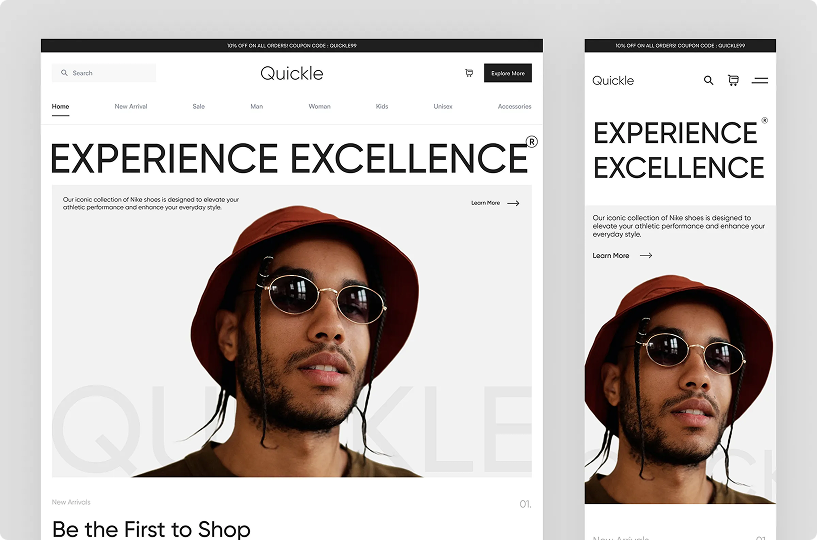Go to the New Arrival menu item
This screenshot has width=817, height=540.
pyautogui.click(x=131, y=106)
